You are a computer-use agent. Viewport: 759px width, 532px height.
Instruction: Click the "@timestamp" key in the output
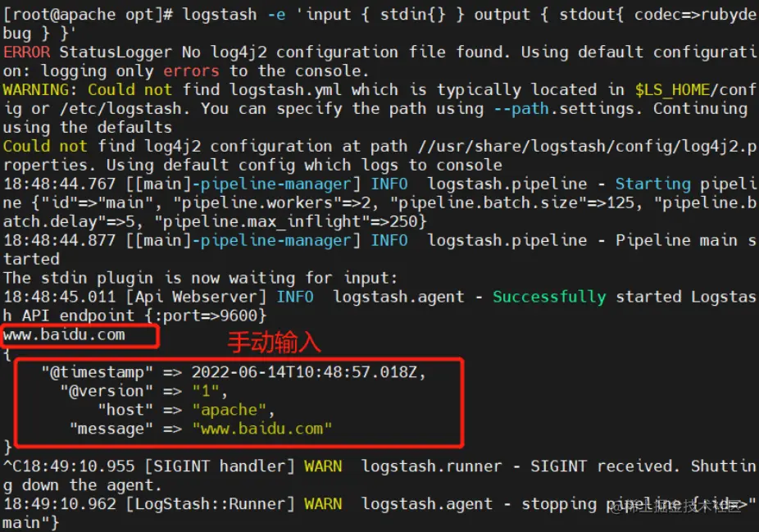click(97, 372)
